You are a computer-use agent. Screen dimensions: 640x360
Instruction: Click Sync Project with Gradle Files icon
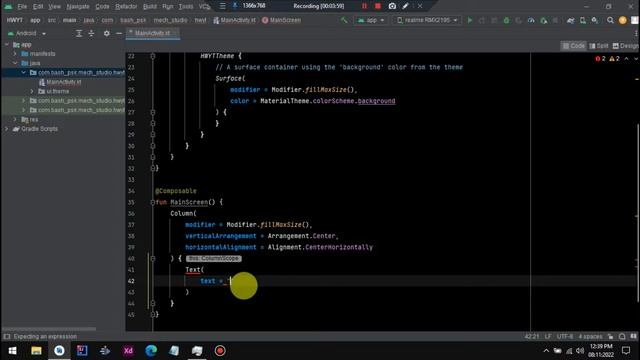pos(570,20)
